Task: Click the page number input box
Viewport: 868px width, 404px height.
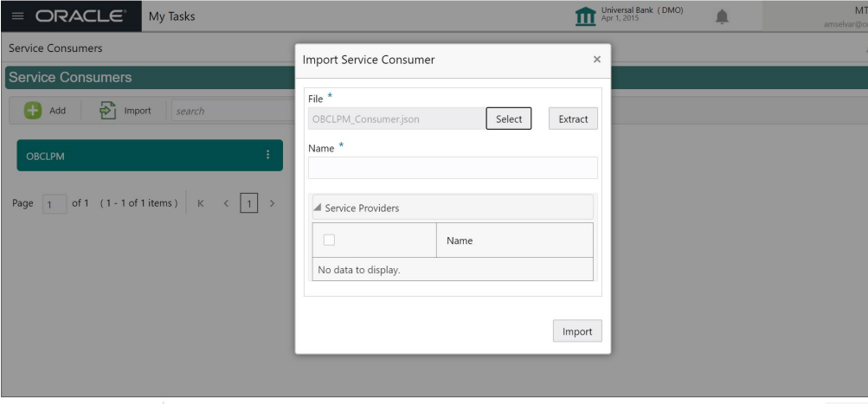Action: (x=55, y=203)
